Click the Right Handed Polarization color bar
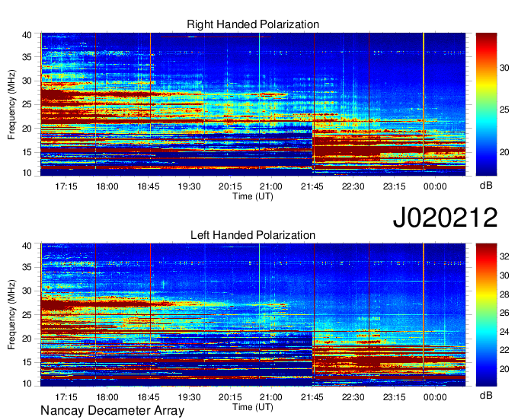 point(486,104)
